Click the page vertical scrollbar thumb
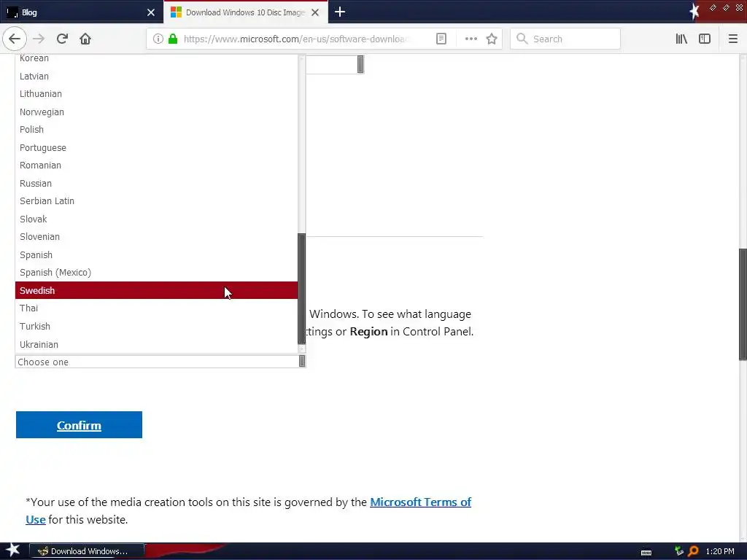 [x=743, y=304]
